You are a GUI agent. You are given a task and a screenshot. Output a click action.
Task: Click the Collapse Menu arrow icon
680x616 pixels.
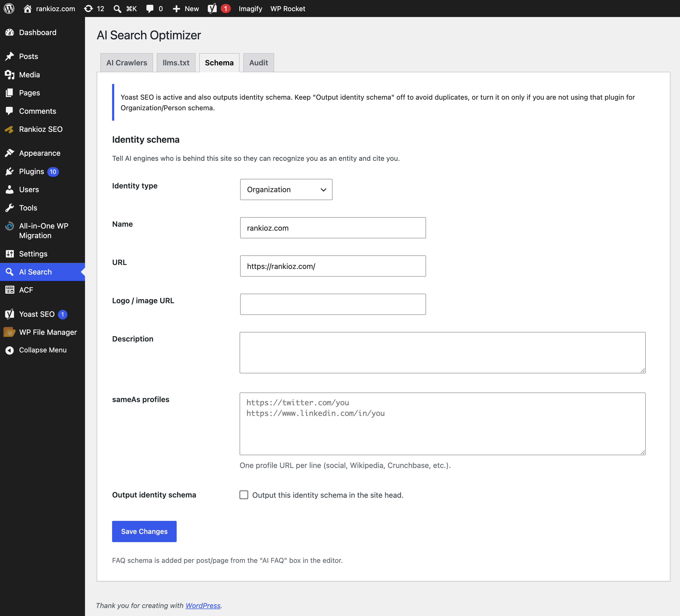tap(10, 350)
